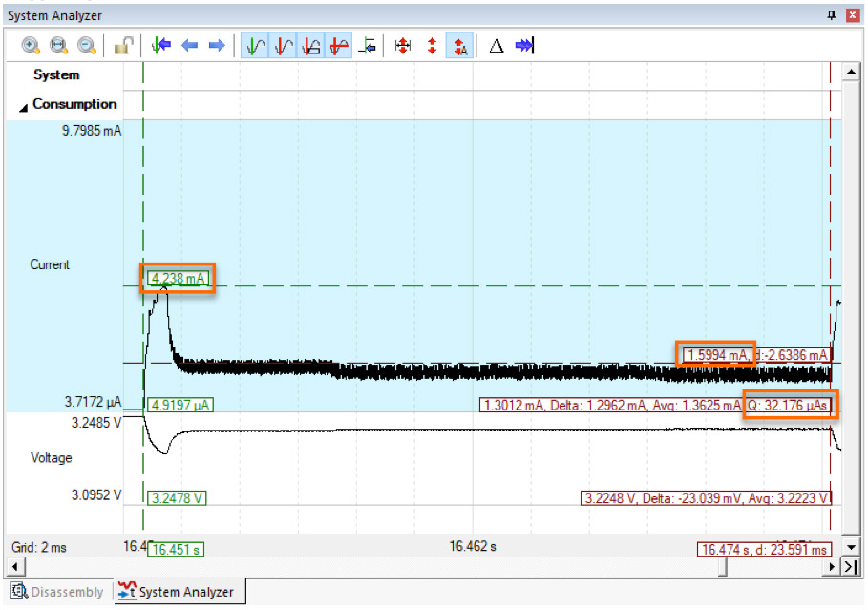
Task: Click the zoom in magnifier icon
Action: coord(31,46)
